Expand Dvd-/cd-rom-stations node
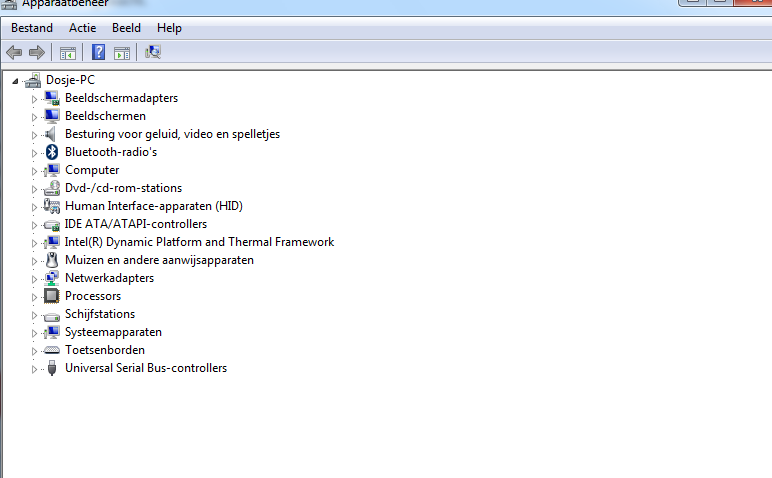 click(x=34, y=189)
